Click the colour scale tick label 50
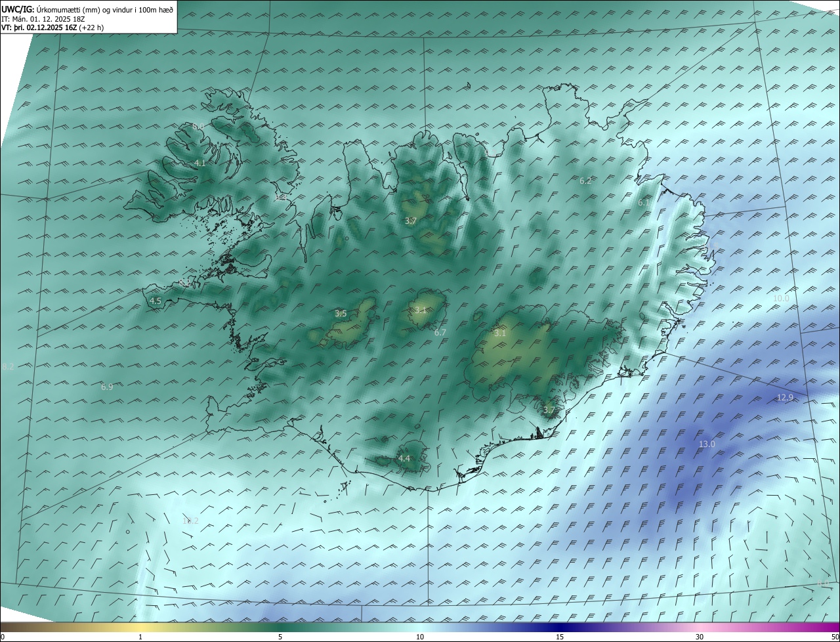The image size is (840, 642). pos(835,637)
